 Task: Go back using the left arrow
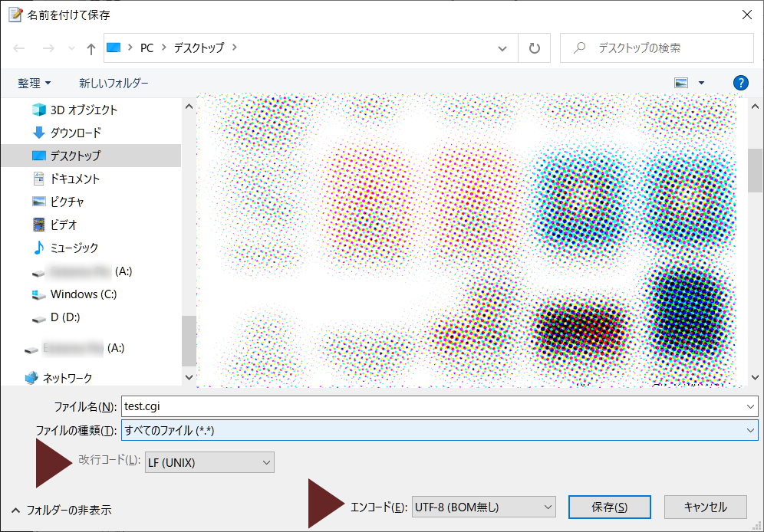point(19,48)
